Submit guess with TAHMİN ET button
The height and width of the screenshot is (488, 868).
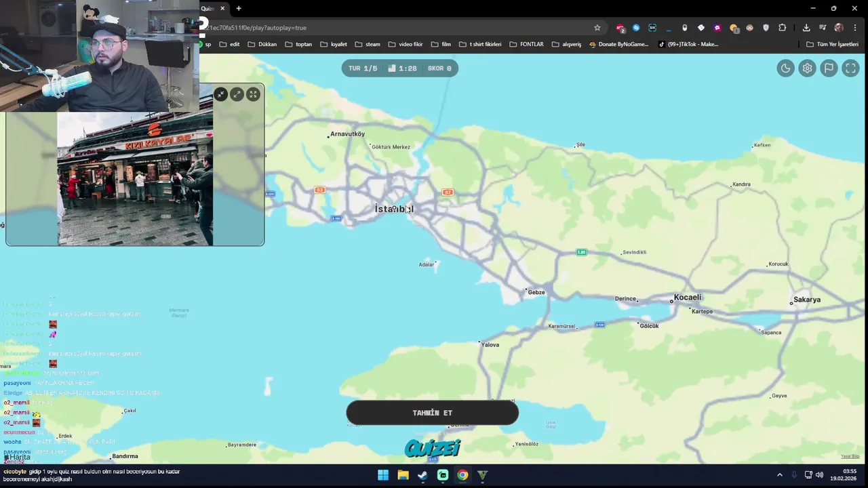pos(432,413)
